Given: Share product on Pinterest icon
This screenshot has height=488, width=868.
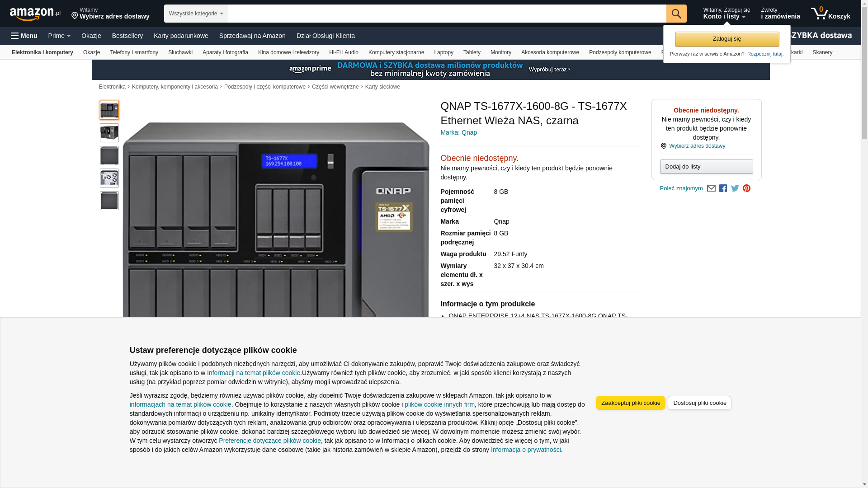Looking at the screenshot, I should click(x=746, y=188).
